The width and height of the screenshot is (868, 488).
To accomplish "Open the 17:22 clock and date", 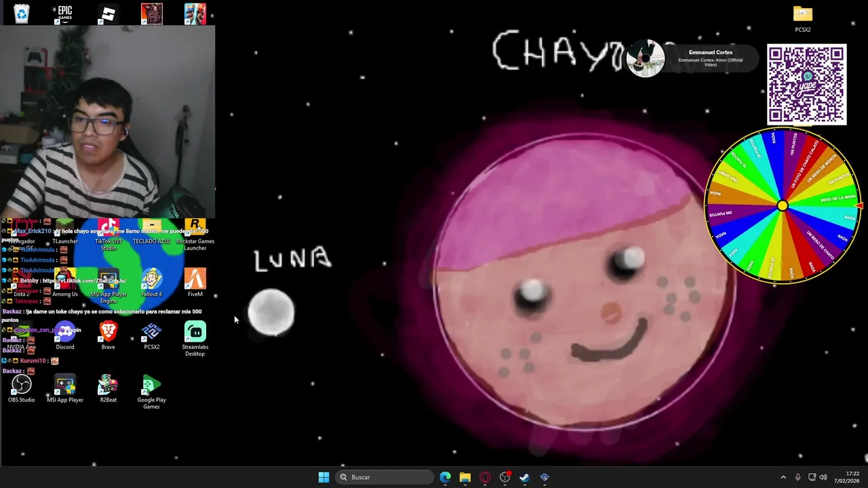I will [x=847, y=477].
